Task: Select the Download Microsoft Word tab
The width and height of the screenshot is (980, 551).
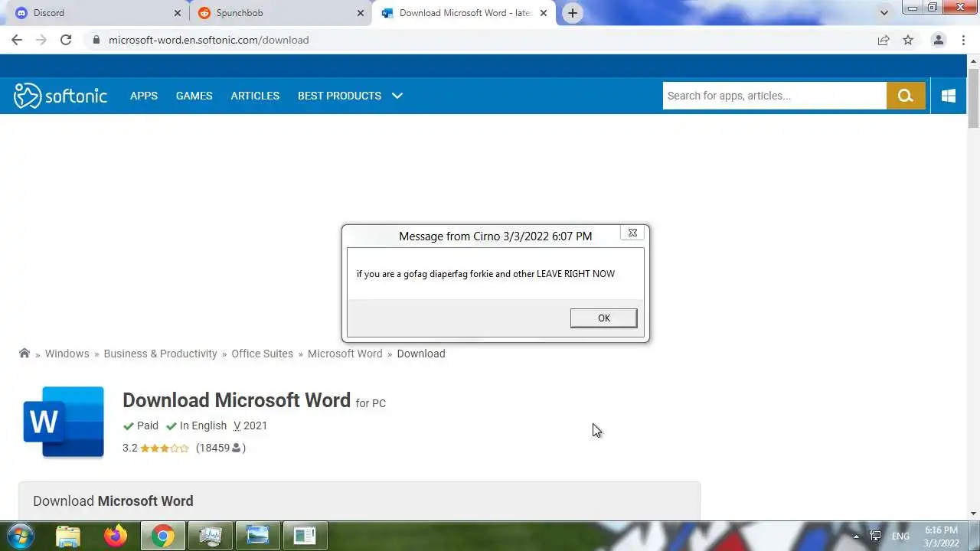Action: [464, 13]
